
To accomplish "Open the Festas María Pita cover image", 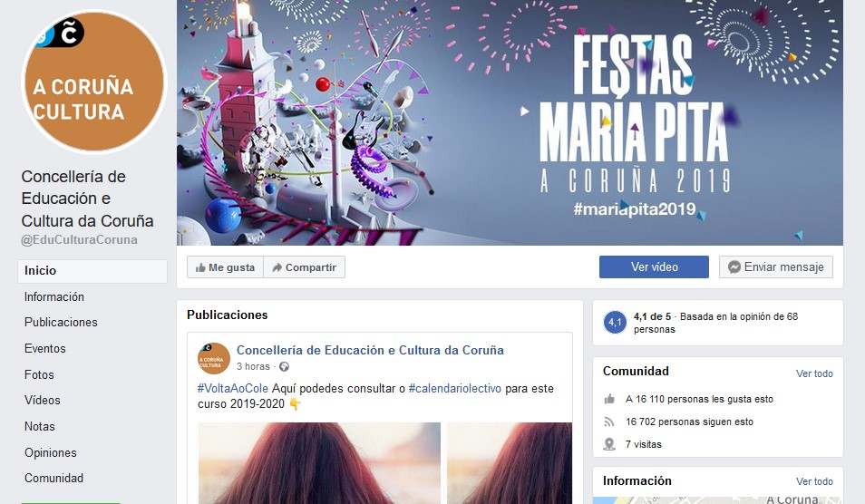I will tap(510, 122).
